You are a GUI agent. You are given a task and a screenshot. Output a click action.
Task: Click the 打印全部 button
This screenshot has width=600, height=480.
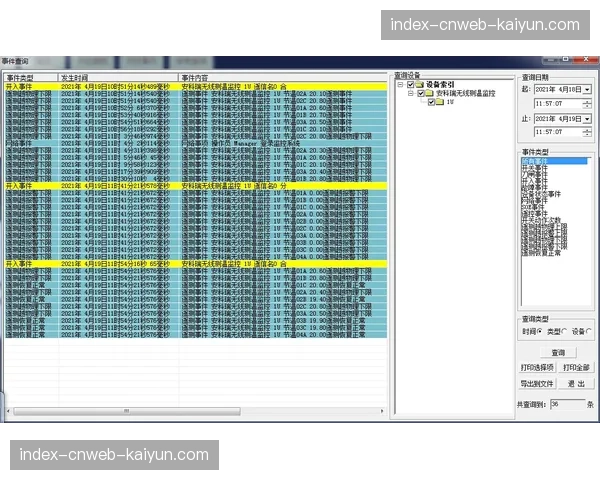pyautogui.click(x=577, y=368)
